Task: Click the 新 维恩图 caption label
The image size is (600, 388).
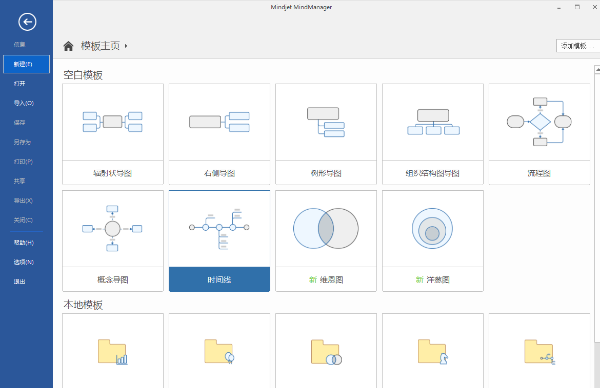Action: coord(326,280)
